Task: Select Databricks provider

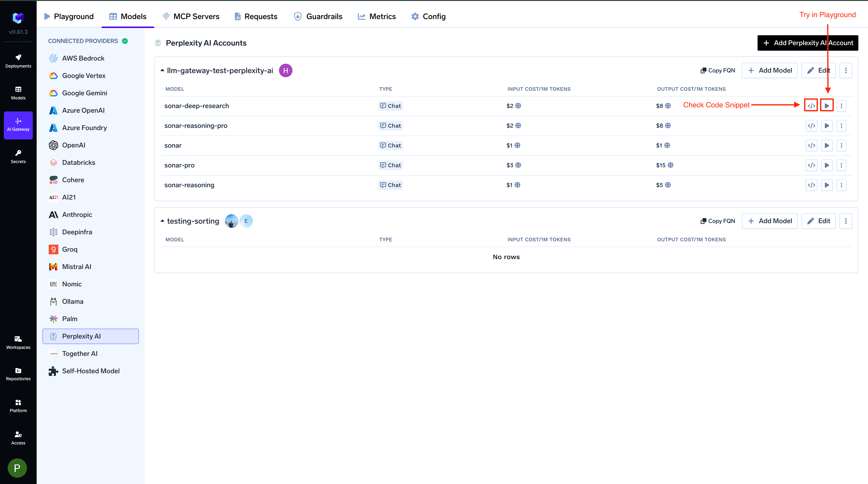Action: coord(91,163)
